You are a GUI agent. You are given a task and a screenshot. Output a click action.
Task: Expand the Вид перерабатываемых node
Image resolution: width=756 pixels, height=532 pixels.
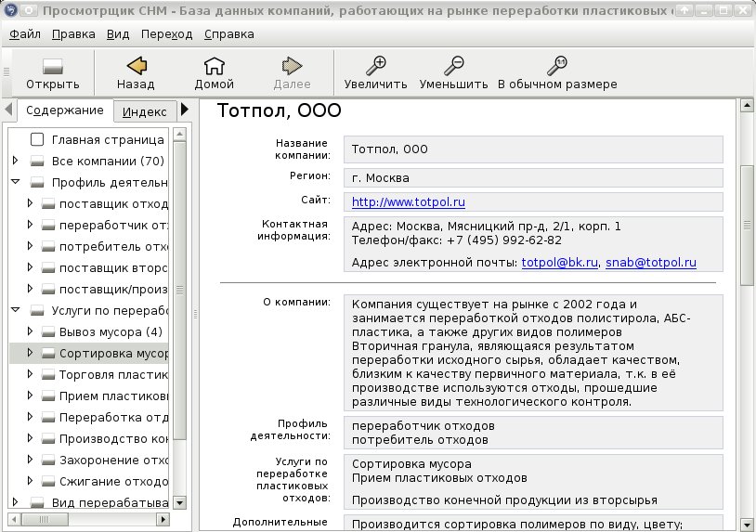click(x=16, y=501)
